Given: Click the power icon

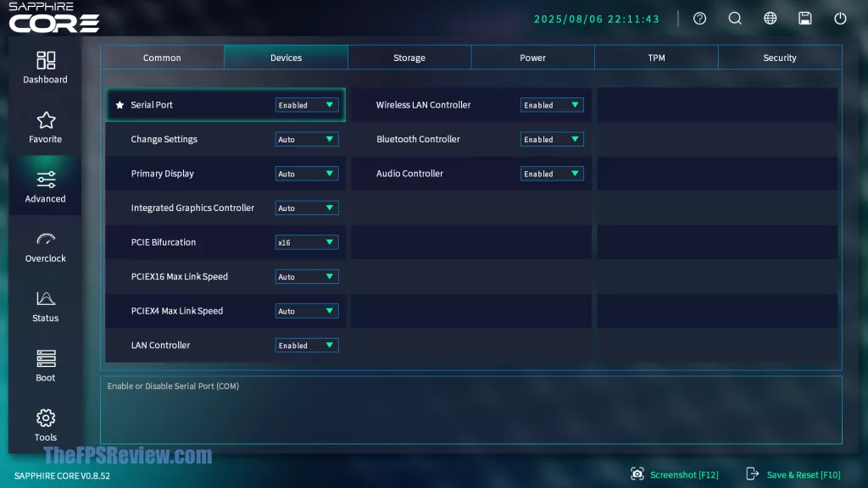Looking at the screenshot, I should [840, 19].
